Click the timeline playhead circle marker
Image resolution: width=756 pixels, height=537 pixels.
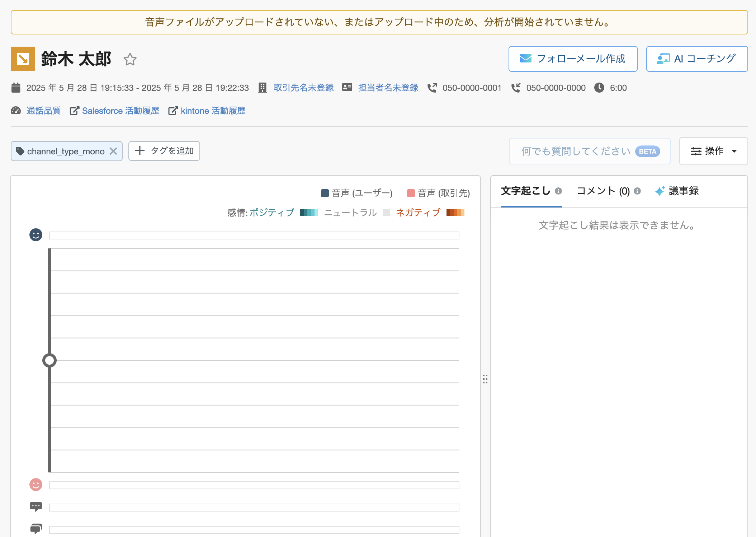click(x=49, y=360)
